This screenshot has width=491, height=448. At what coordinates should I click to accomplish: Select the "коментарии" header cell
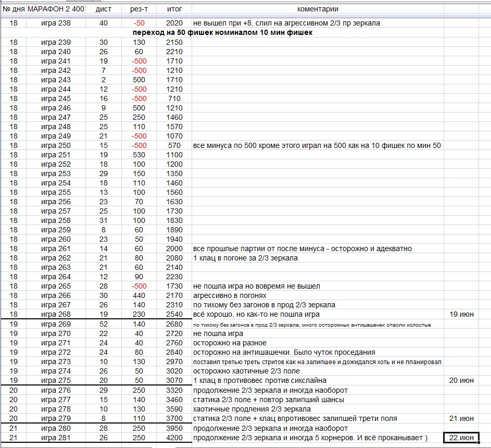[318, 9]
